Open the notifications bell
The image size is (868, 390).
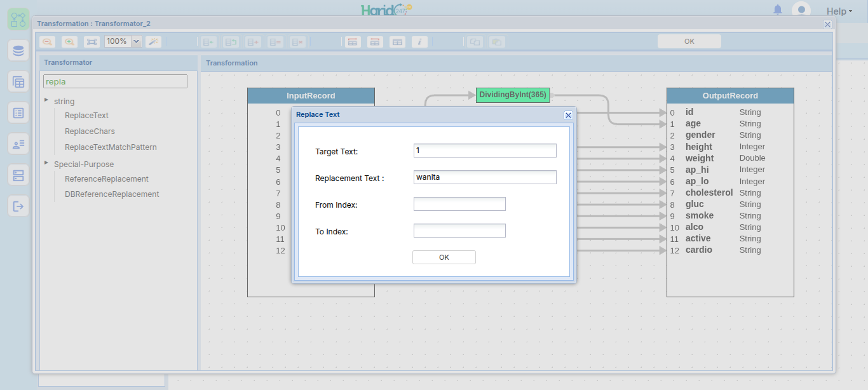[x=778, y=10]
